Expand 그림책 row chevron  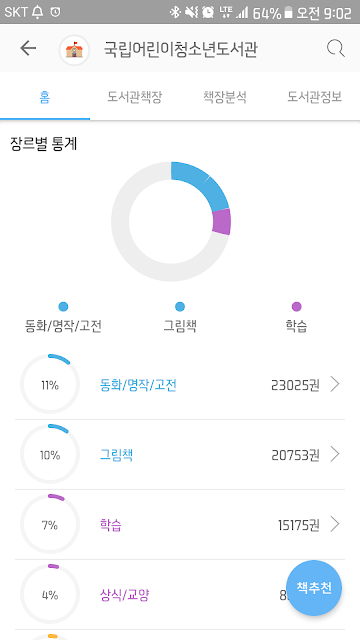[335, 454]
